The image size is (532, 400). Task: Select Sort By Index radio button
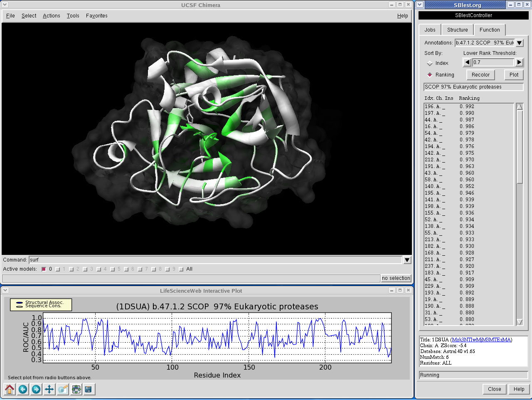click(x=430, y=63)
